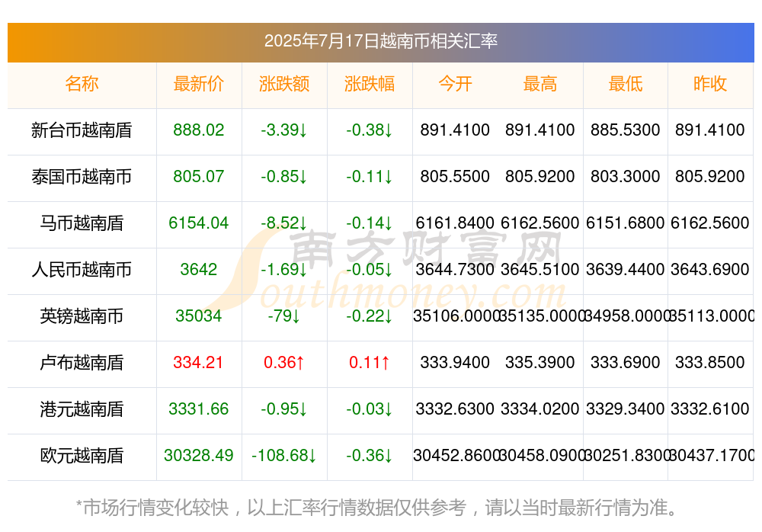Click change amount 0.36↑
This screenshot has width=762, height=532.
pyautogui.click(x=284, y=362)
